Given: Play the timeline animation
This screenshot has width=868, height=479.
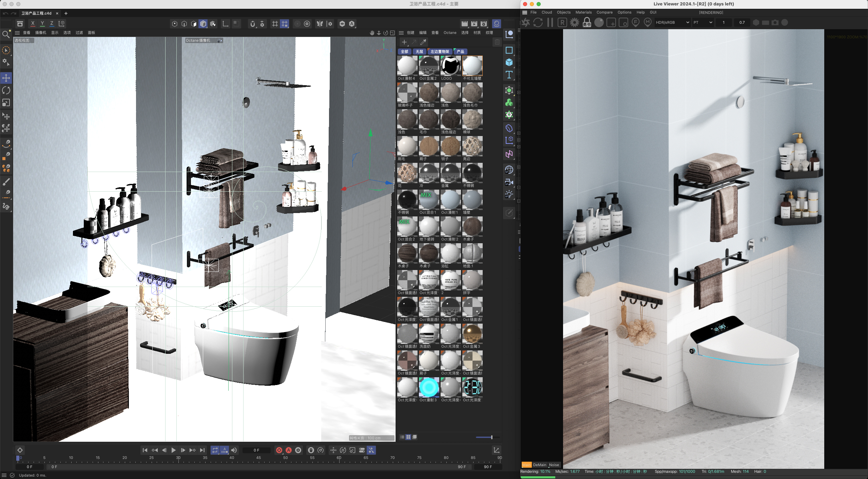Looking at the screenshot, I should [173, 450].
